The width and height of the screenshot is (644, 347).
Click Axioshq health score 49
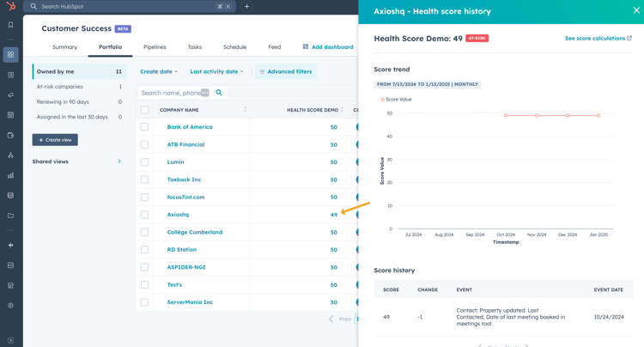pyautogui.click(x=334, y=215)
